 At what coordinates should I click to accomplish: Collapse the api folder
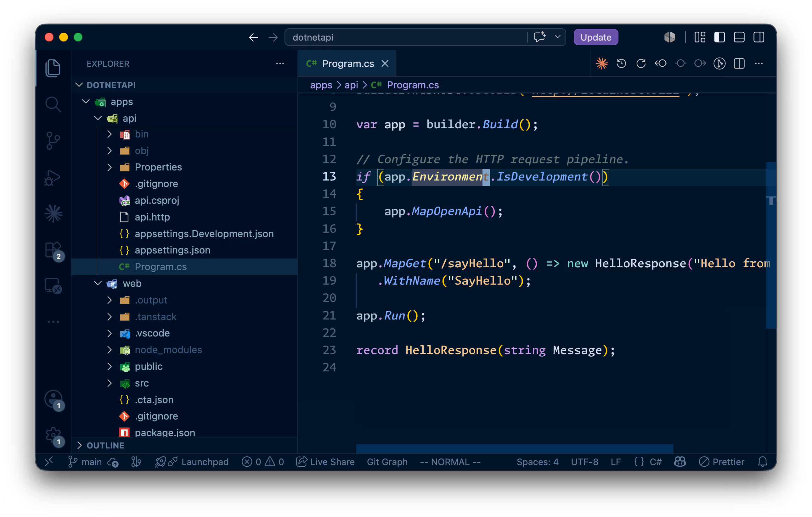[x=98, y=118]
